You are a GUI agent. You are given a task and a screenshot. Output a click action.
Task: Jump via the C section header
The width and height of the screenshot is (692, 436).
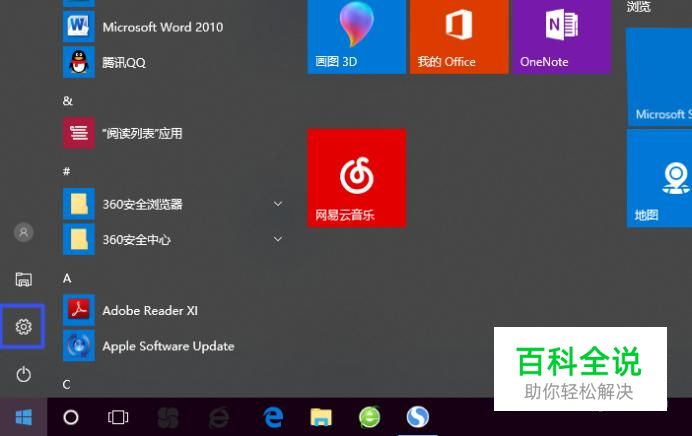click(x=67, y=384)
